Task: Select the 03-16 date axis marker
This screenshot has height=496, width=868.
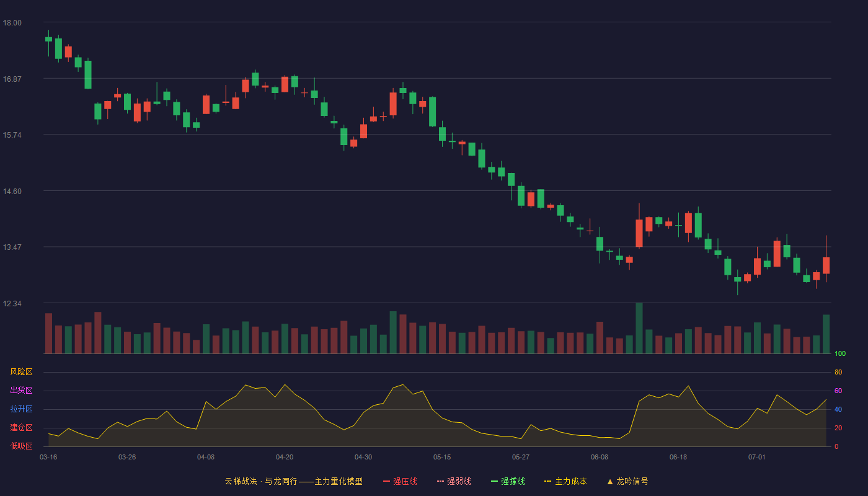Action: pyautogui.click(x=48, y=457)
